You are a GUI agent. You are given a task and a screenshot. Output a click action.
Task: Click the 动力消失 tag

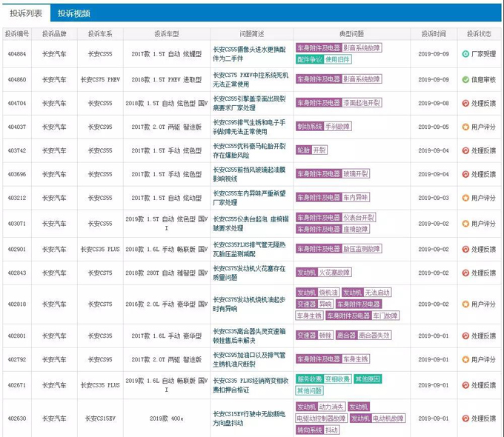pos(331,407)
